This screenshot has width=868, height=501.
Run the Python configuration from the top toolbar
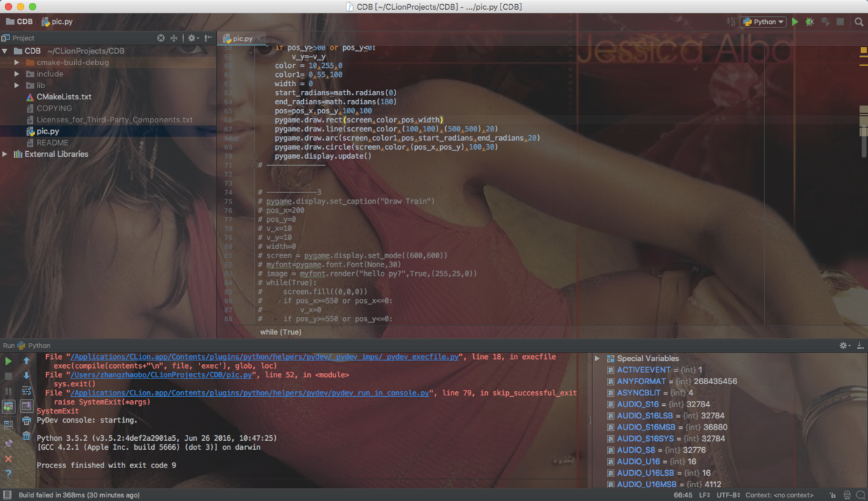[794, 22]
